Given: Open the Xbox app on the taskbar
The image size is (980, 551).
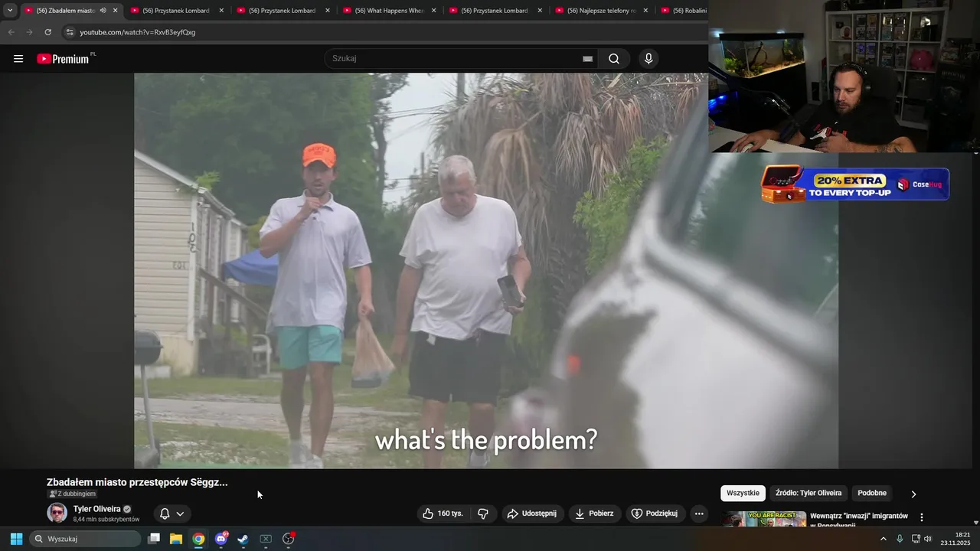Looking at the screenshot, I should (266, 539).
